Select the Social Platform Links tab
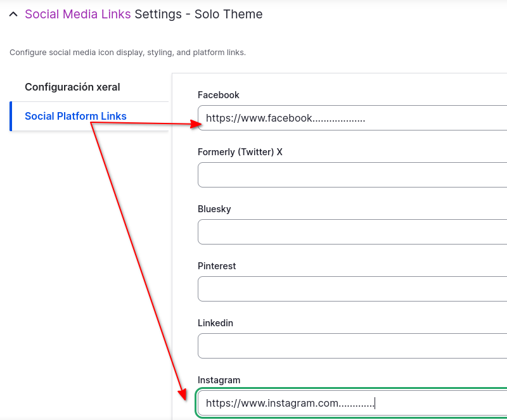Image resolution: width=507 pixels, height=420 pixels. click(75, 116)
